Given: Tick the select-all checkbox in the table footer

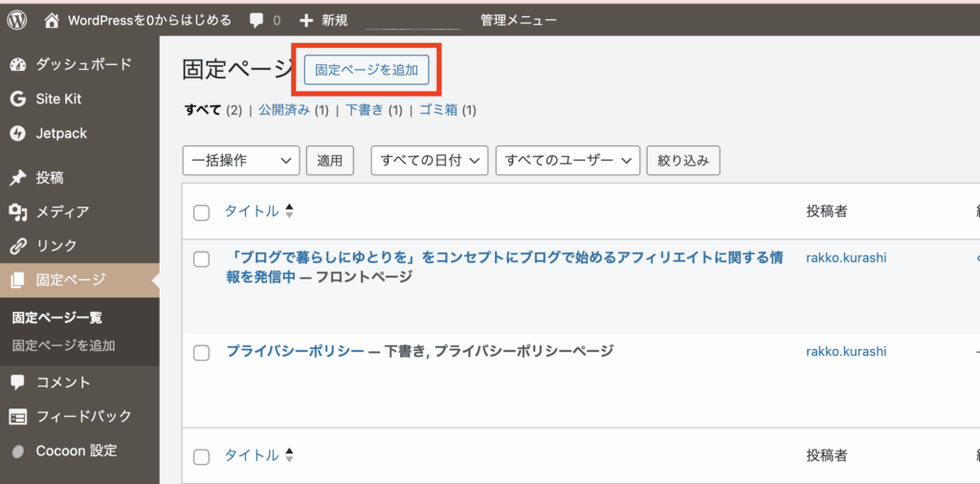Looking at the screenshot, I should 201,457.
